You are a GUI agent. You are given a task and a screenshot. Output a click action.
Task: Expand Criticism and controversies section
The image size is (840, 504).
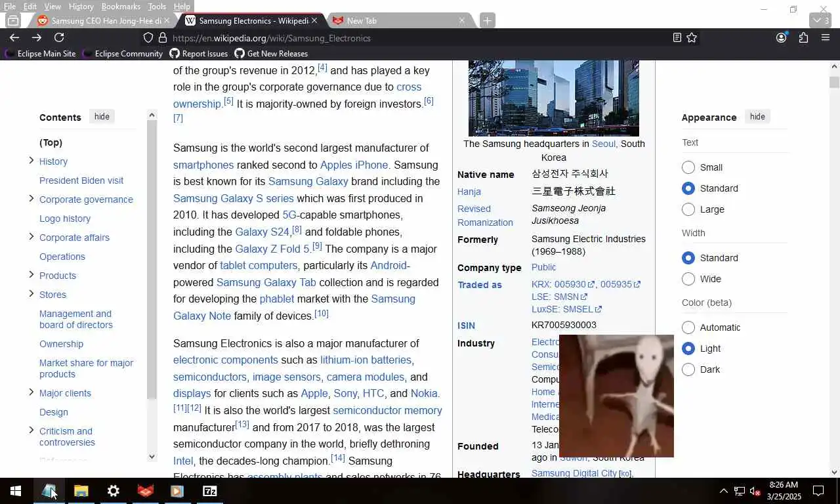pyautogui.click(x=31, y=430)
